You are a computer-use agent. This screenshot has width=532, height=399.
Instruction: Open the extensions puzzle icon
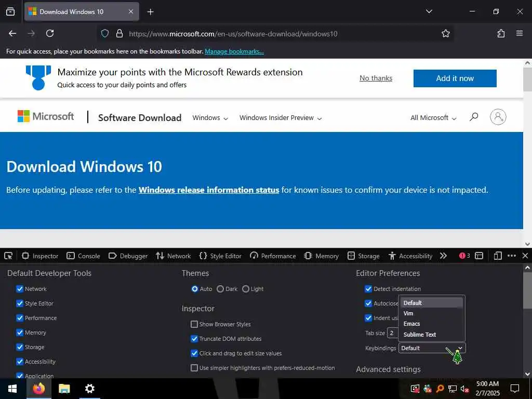pyautogui.click(x=501, y=33)
